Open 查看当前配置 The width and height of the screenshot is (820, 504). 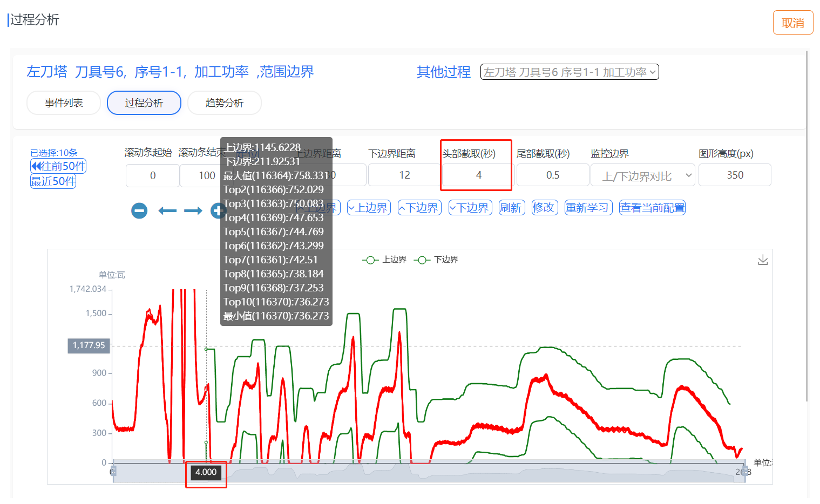point(652,208)
